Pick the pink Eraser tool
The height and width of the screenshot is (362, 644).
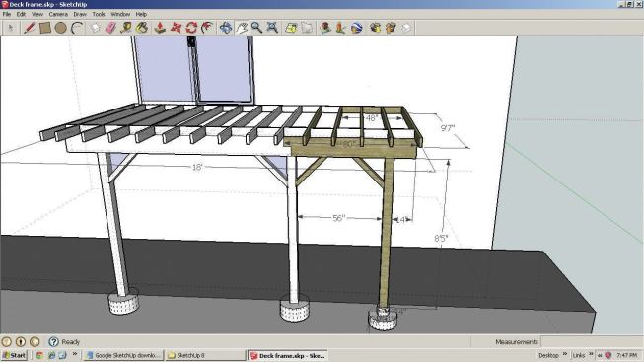click(x=110, y=28)
